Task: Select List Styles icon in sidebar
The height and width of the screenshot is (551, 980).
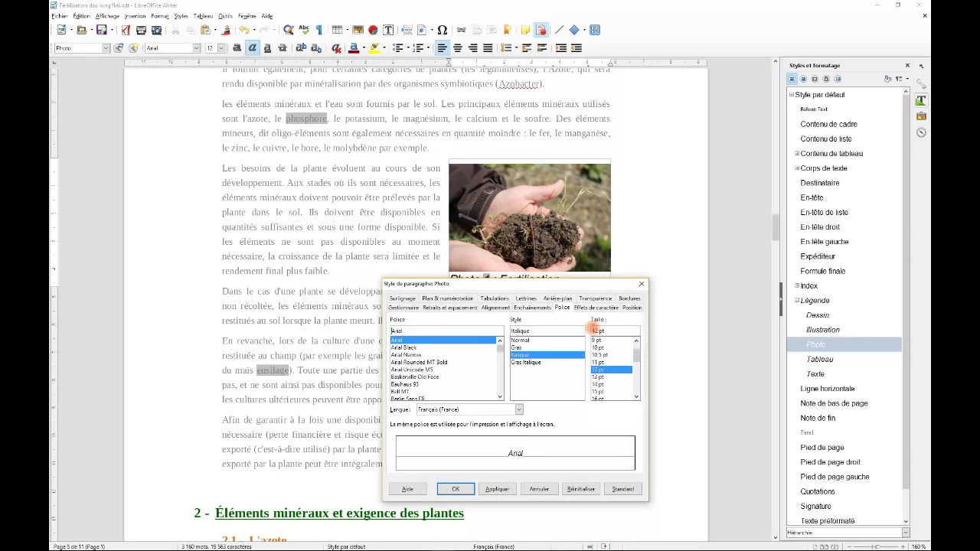Action: pos(838,79)
